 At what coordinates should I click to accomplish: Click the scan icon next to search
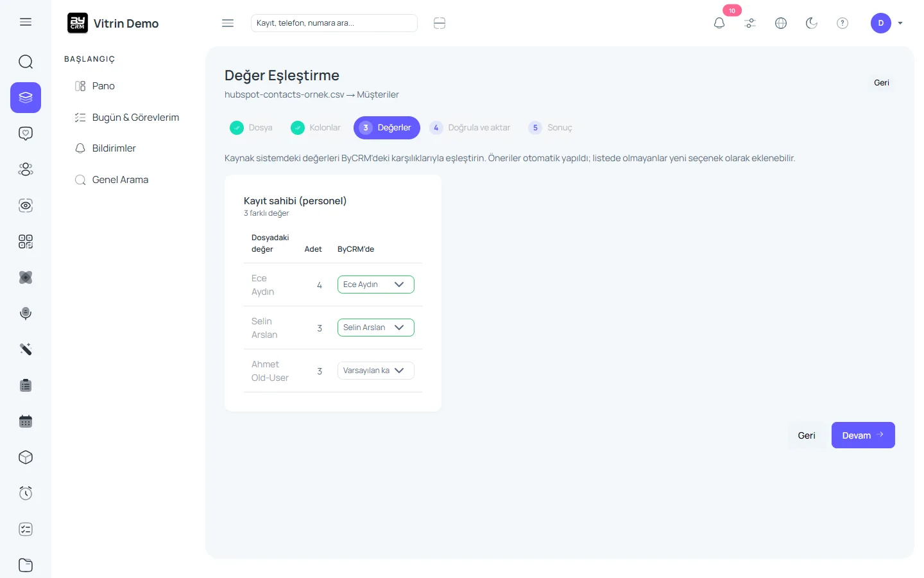[x=440, y=23]
